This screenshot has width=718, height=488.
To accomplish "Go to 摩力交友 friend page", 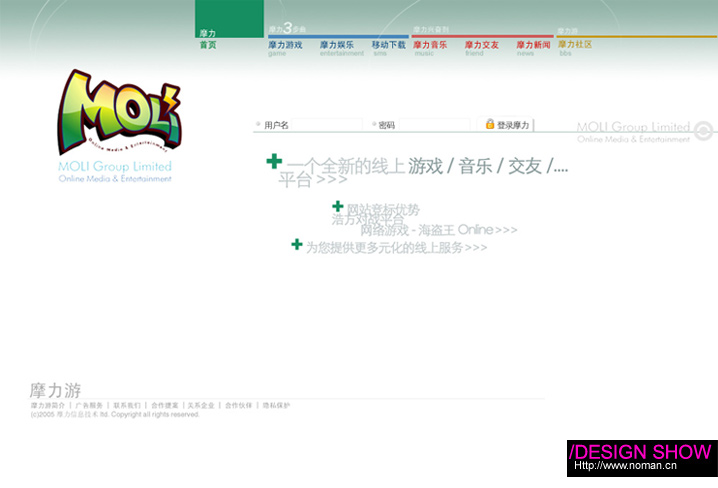I will [x=482, y=45].
